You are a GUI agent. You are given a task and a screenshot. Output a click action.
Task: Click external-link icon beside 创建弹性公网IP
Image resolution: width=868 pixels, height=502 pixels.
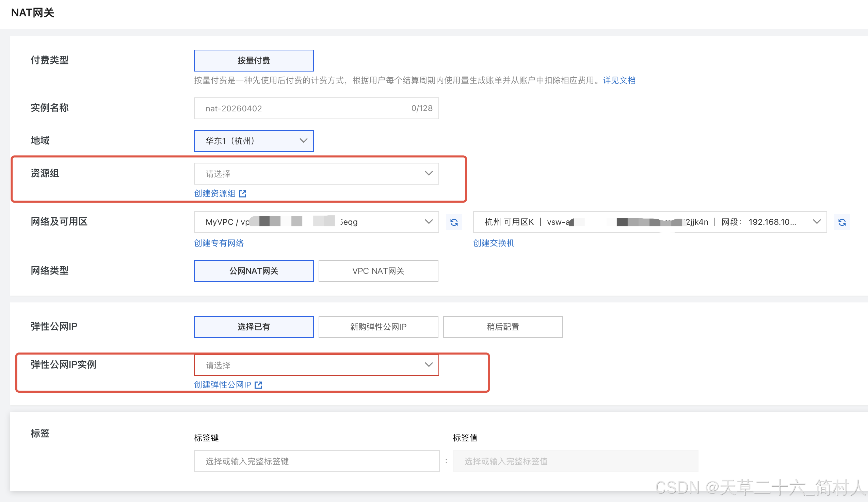tap(258, 385)
